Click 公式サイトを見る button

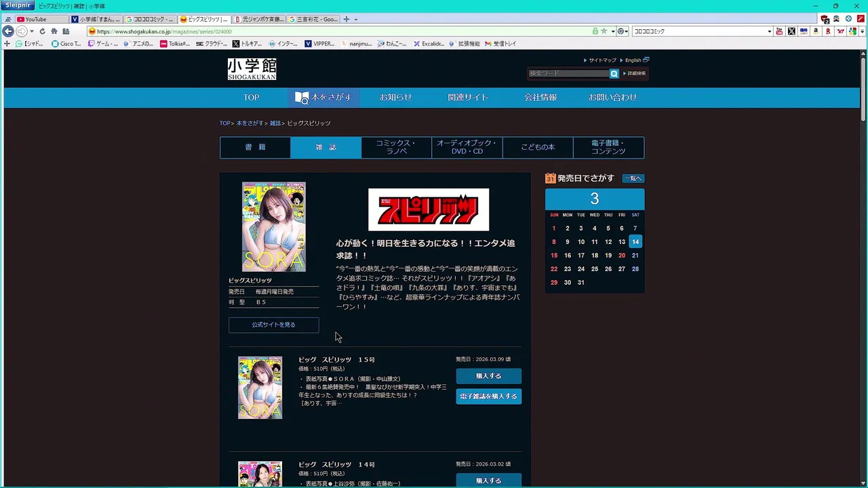click(x=273, y=325)
